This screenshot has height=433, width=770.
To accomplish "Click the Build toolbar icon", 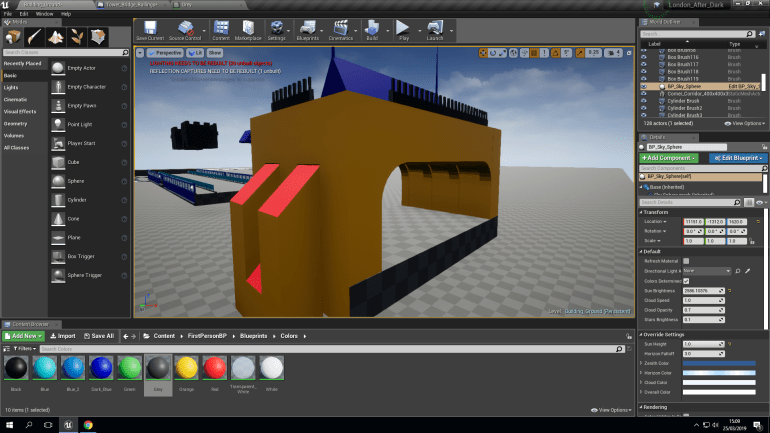I will pyautogui.click(x=372, y=30).
